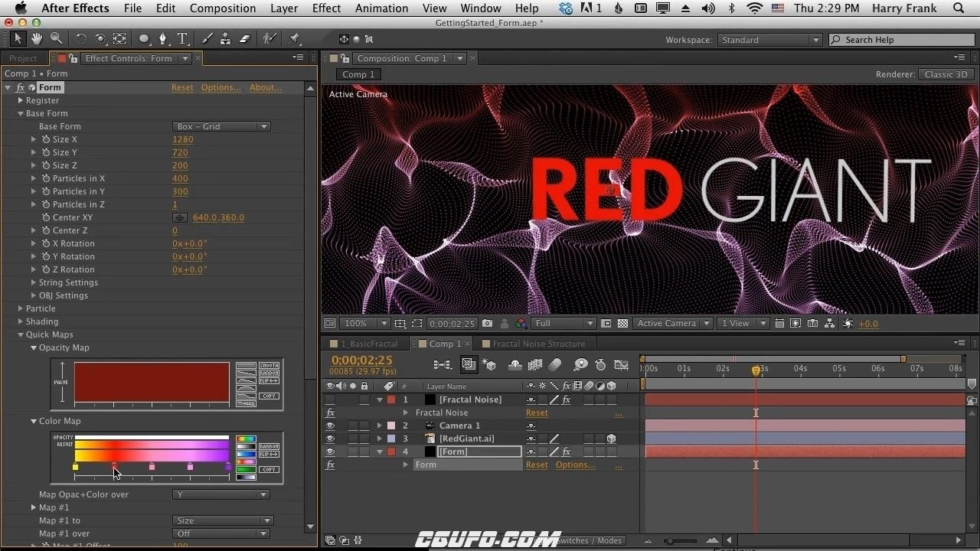This screenshot has height=551, width=980.
Task: Open the Active Camera view dropdown
Action: coord(672,323)
